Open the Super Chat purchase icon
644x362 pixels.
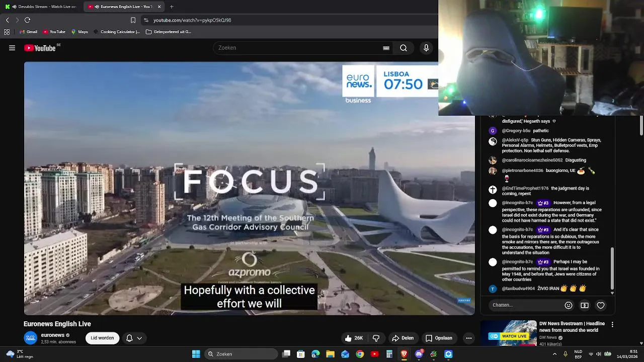click(x=585, y=305)
